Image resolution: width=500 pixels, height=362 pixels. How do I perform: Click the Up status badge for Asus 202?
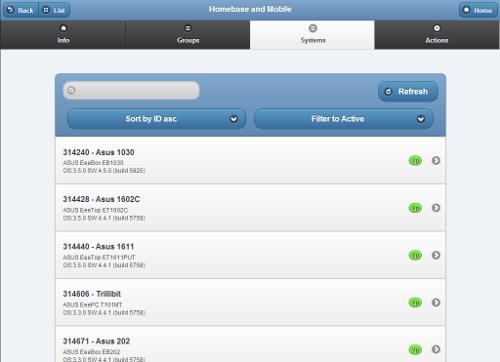415,350
